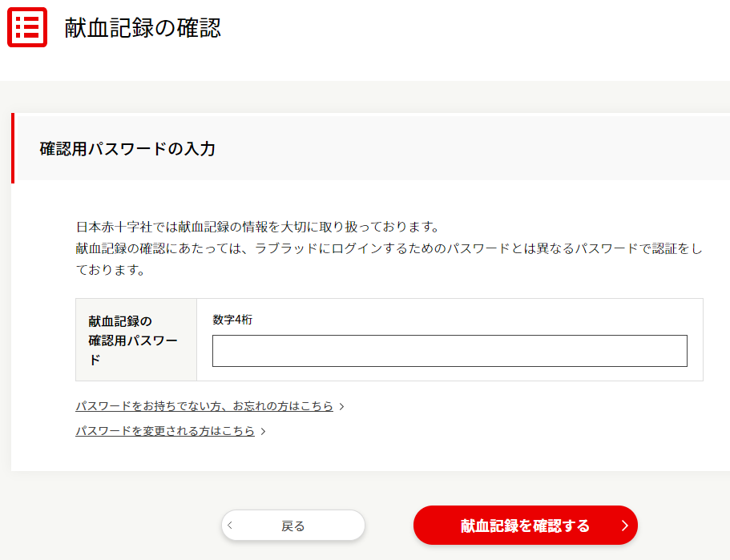The image size is (730, 560).
Task: Click the chevron after change-password link
Action: (x=264, y=432)
